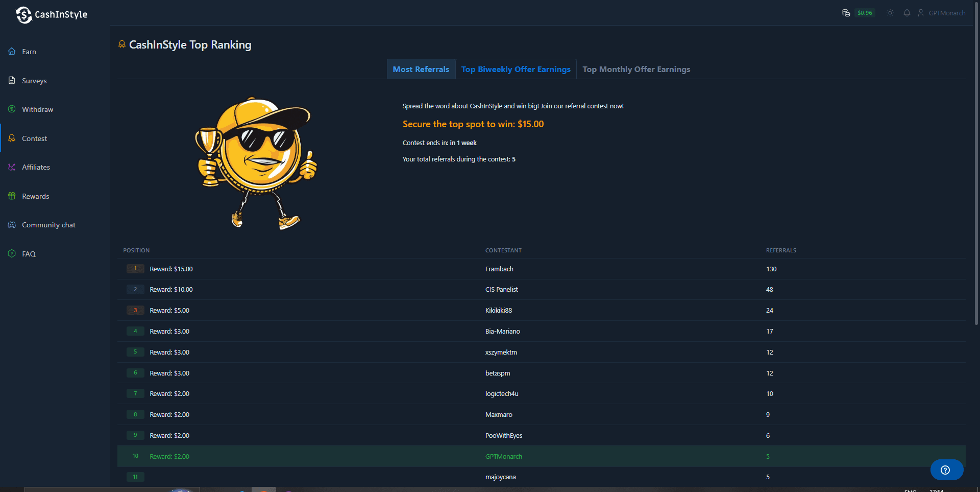Image resolution: width=980 pixels, height=492 pixels.
Task: Click the Contest medal icon in sidebar
Action: tap(12, 138)
